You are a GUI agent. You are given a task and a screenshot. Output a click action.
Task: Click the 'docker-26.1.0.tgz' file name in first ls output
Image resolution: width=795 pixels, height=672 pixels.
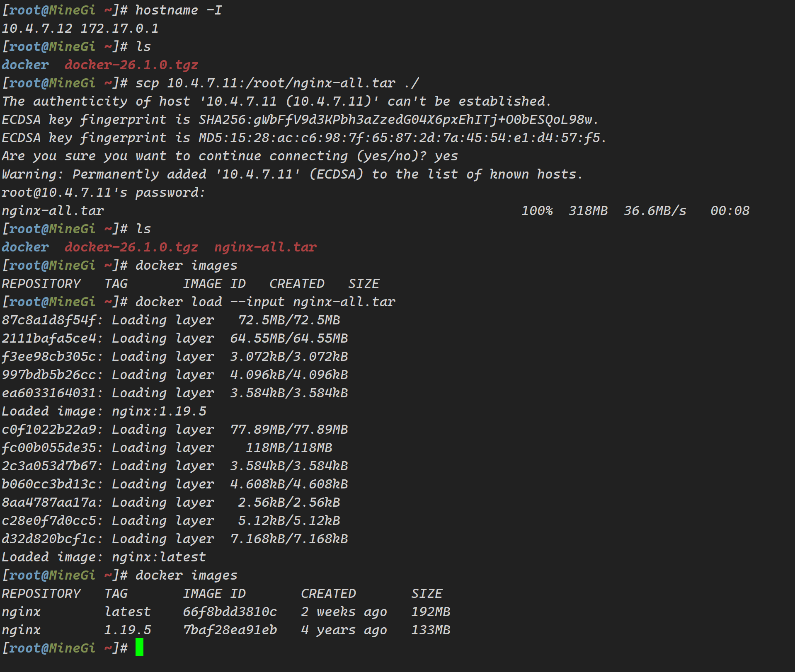point(131,65)
